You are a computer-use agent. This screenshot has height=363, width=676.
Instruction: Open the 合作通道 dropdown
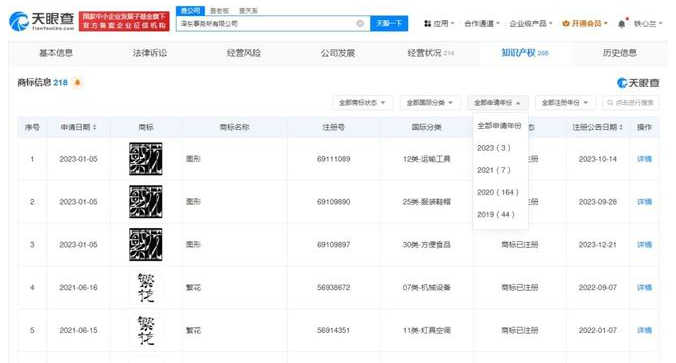pos(482,23)
